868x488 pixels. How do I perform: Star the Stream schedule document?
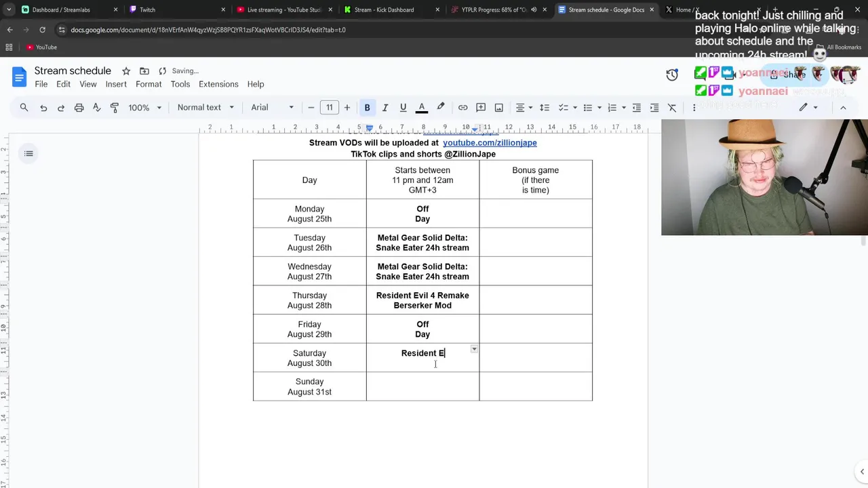(x=126, y=71)
